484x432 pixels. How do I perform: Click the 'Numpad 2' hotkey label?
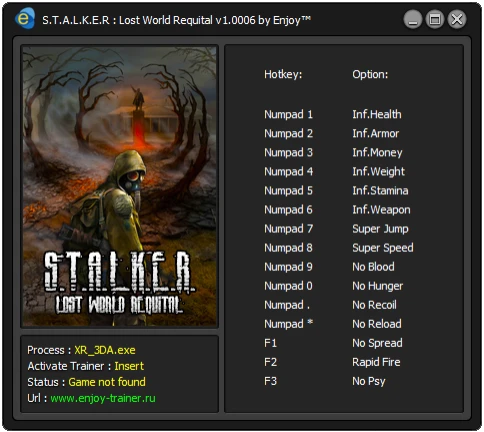point(288,133)
